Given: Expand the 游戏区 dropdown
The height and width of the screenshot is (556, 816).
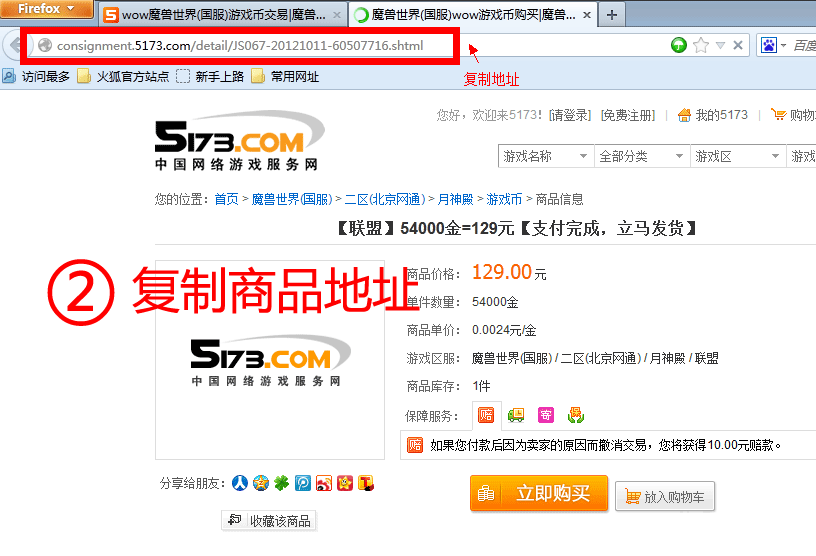Looking at the screenshot, I should click(x=738, y=156).
